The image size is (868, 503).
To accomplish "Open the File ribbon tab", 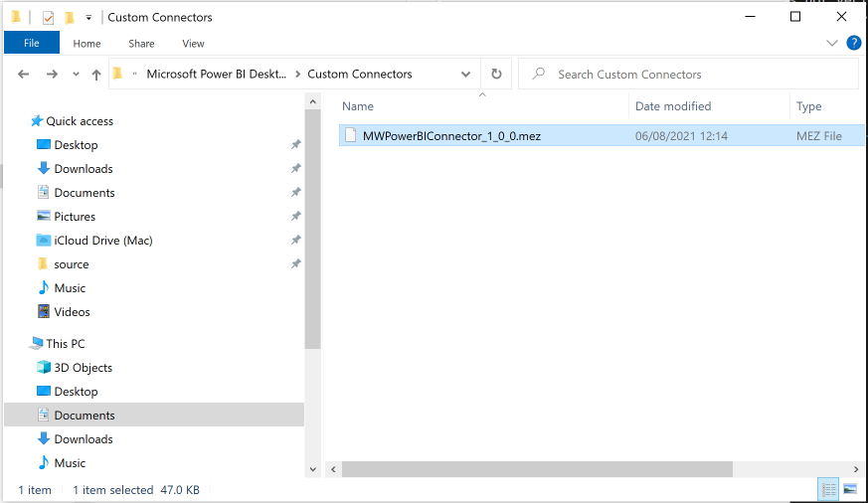I will coord(32,43).
